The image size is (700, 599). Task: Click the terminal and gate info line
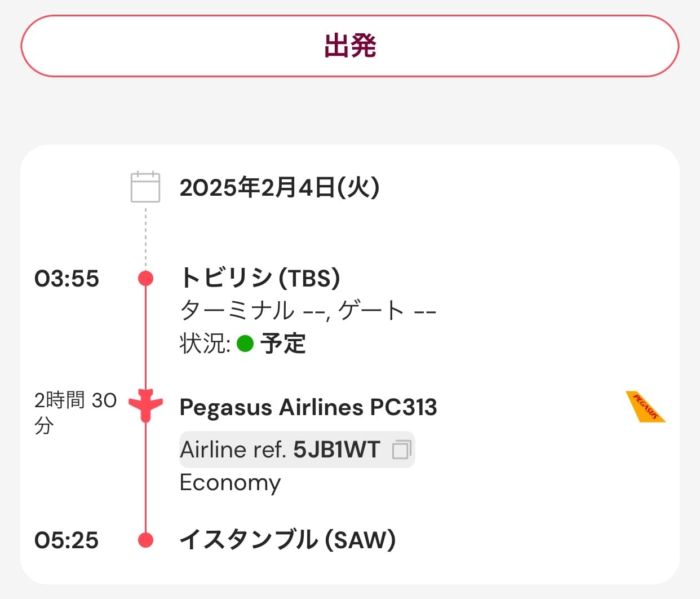[308, 311]
